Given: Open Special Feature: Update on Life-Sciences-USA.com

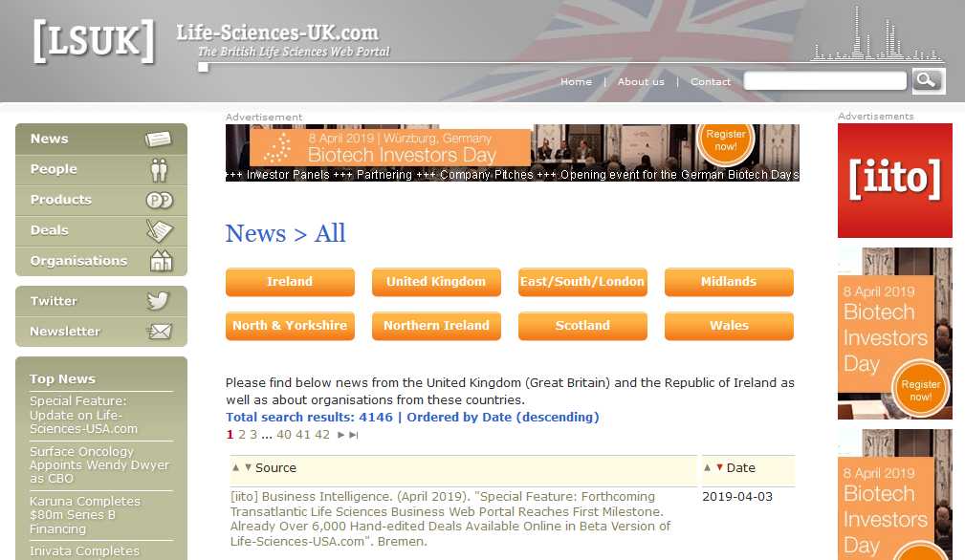Looking at the screenshot, I should (x=83, y=415).
